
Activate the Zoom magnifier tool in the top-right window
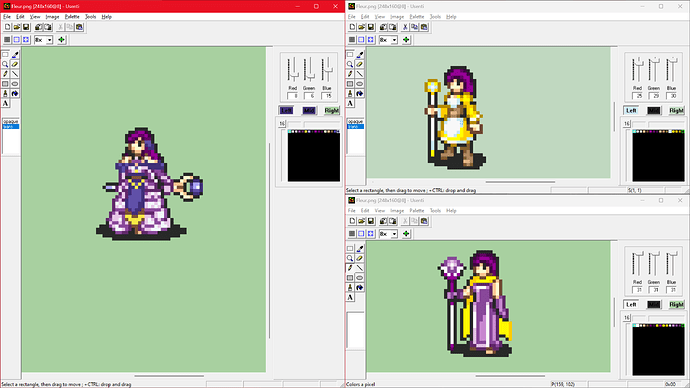(350, 64)
